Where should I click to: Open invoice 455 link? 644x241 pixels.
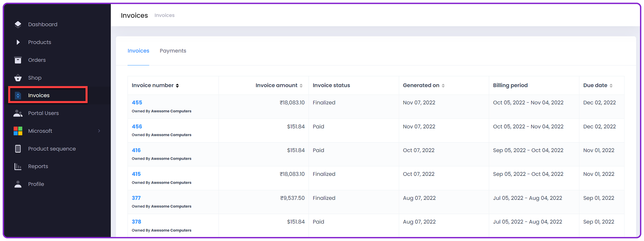click(137, 103)
